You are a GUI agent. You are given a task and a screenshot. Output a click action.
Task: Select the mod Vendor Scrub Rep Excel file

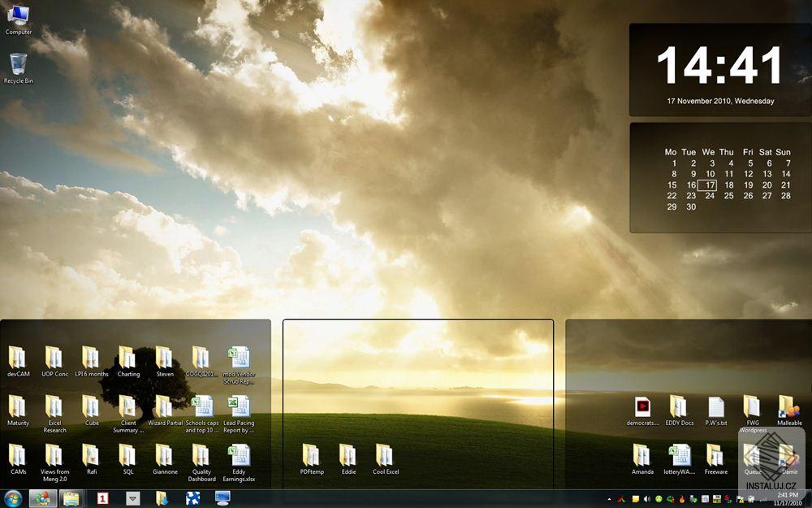tap(239, 365)
